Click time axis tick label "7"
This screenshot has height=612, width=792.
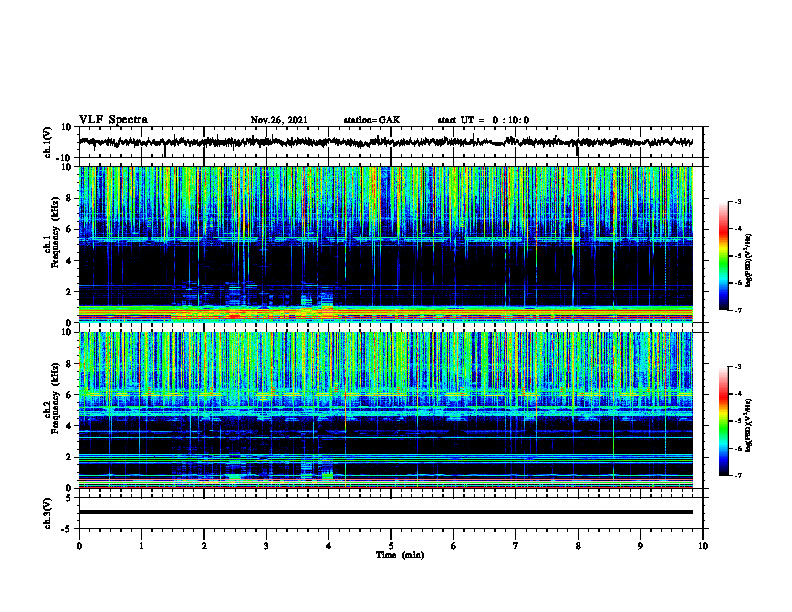(x=516, y=546)
